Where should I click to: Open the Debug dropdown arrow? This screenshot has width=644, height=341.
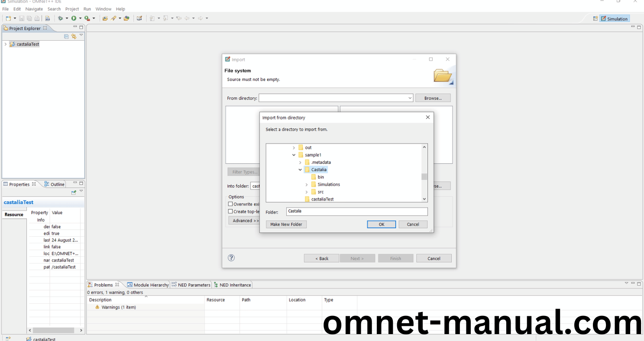tap(67, 18)
